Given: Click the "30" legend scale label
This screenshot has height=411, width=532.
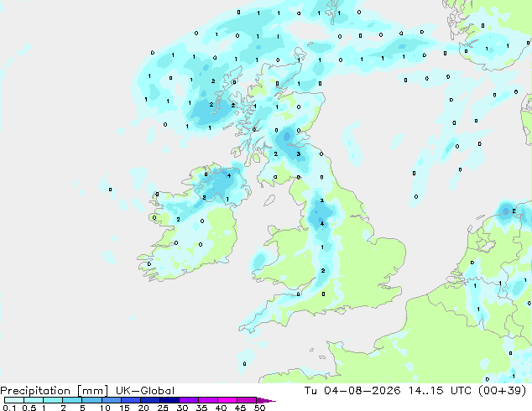Looking at the screenshot, I should coord(182,408).
